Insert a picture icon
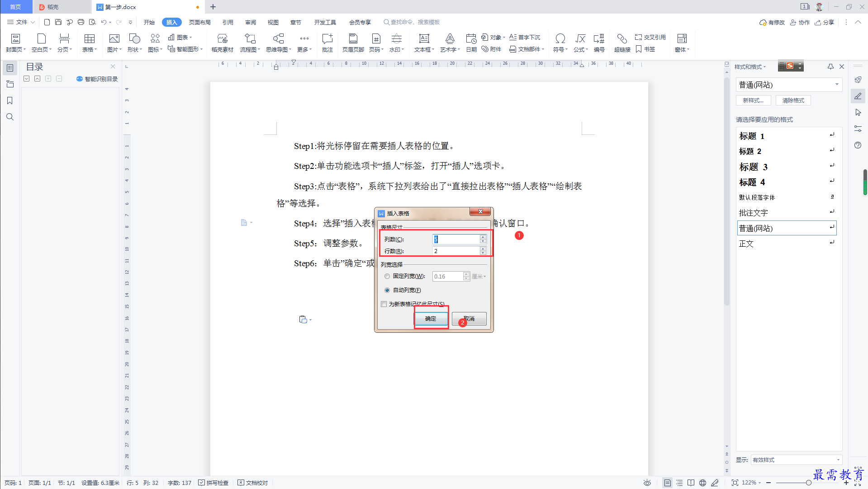Image resolution: width=868 pixels, height=489 pixels. (114, 43)
